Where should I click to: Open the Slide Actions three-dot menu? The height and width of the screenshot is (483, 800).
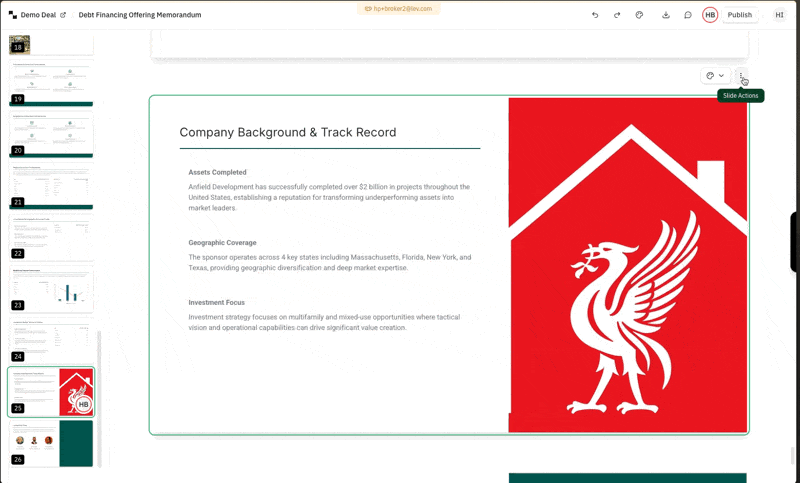tap(740, 76)
